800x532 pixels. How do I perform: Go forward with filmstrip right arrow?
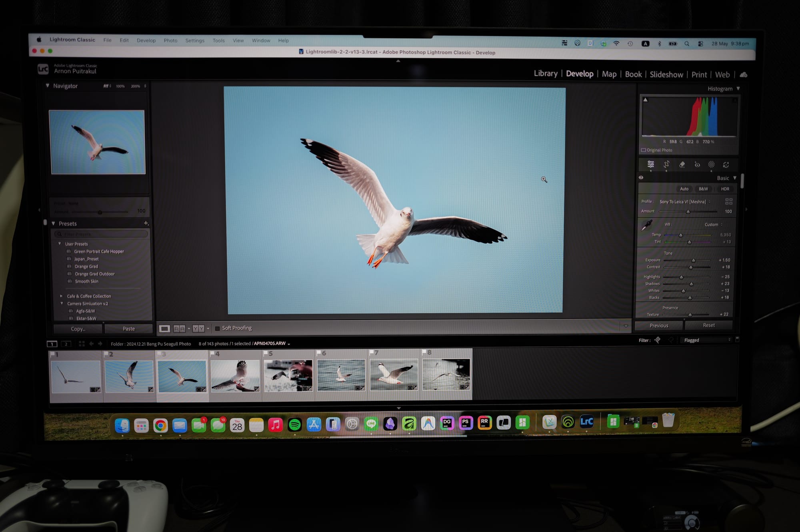pos(100,344)
